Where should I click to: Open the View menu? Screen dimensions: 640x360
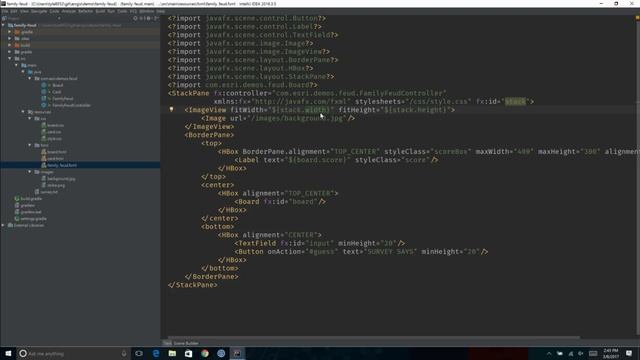(x=24, y=11)
